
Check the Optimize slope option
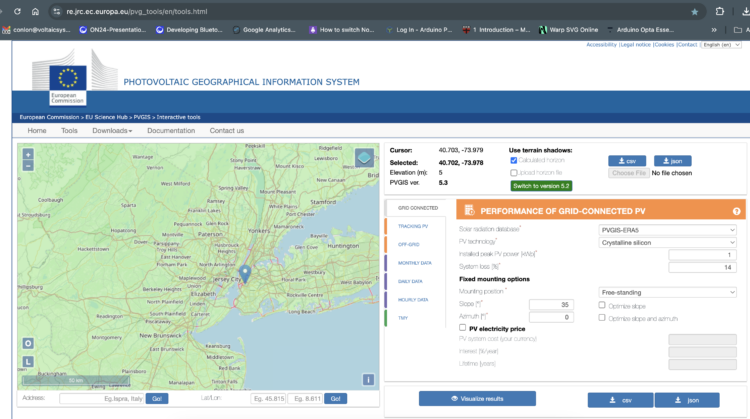(x=600, y=304)
